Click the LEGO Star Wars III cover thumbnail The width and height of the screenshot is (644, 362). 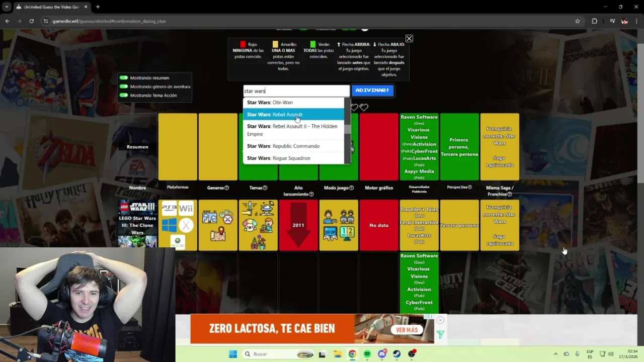pos(137,225)
